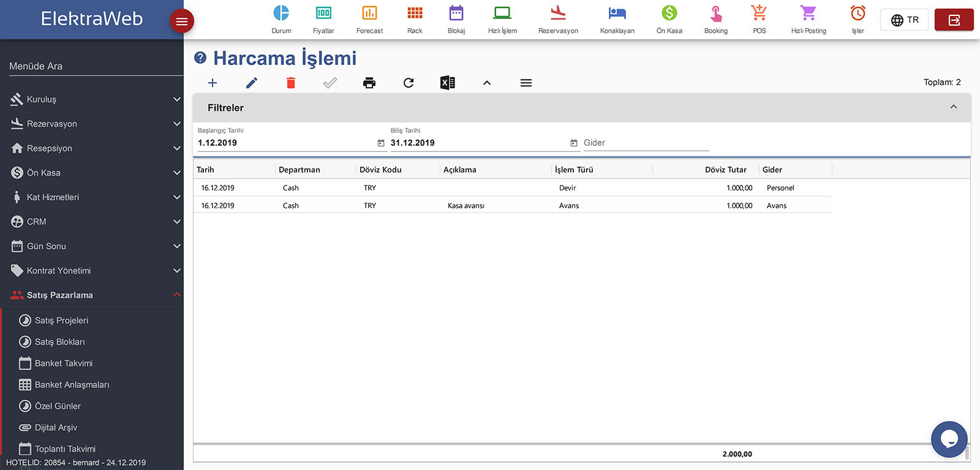Viewport: 980px width, 470px height.
Task: Click the Gider filter field
Action: 646,143
